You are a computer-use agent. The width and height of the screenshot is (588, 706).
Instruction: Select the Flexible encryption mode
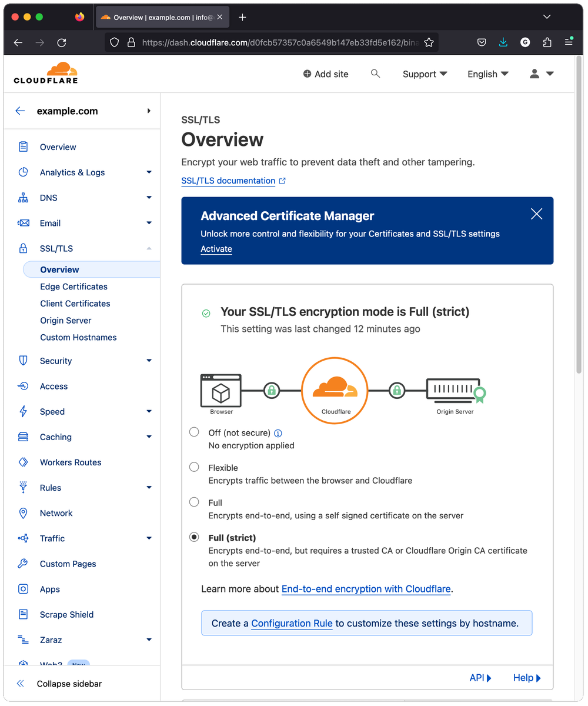click(x=194, y=467)
